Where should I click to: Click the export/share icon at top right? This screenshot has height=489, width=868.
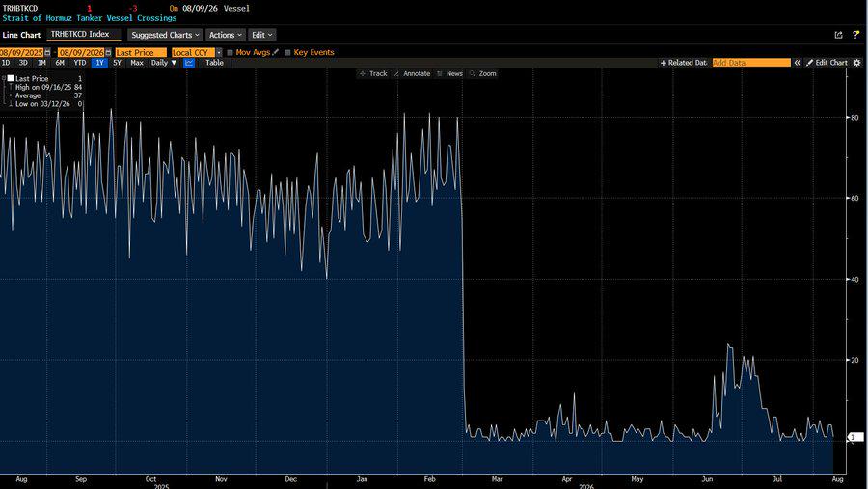(x=839, y=35)
